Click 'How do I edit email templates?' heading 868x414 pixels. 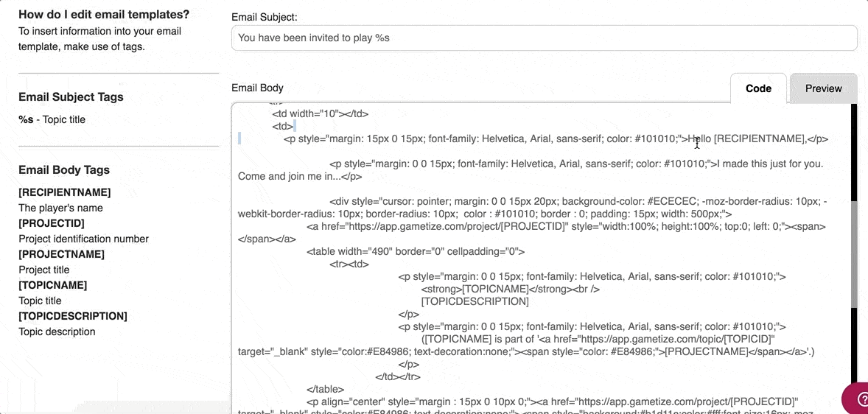click(x=104, y=14)
